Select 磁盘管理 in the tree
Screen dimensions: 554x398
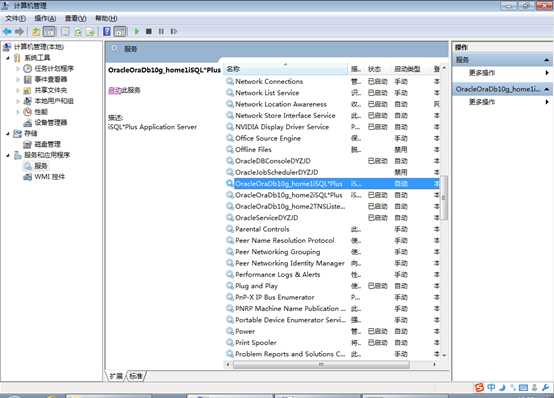(47, 144)
